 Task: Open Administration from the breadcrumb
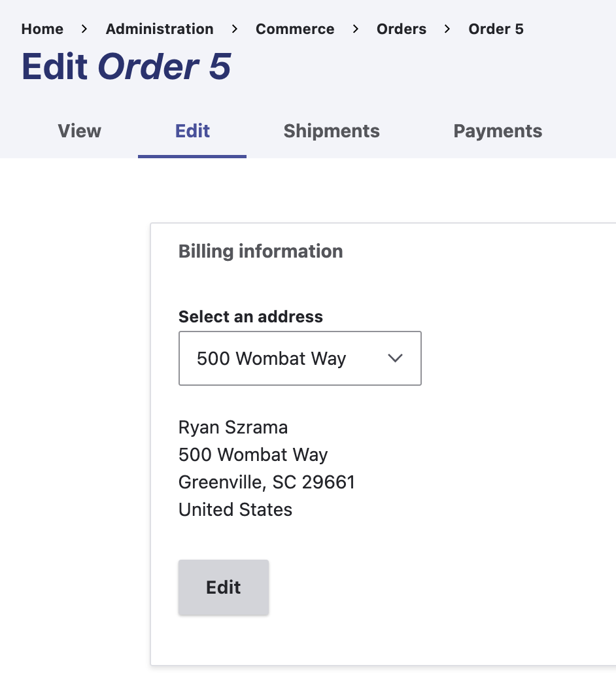[159, 29]
